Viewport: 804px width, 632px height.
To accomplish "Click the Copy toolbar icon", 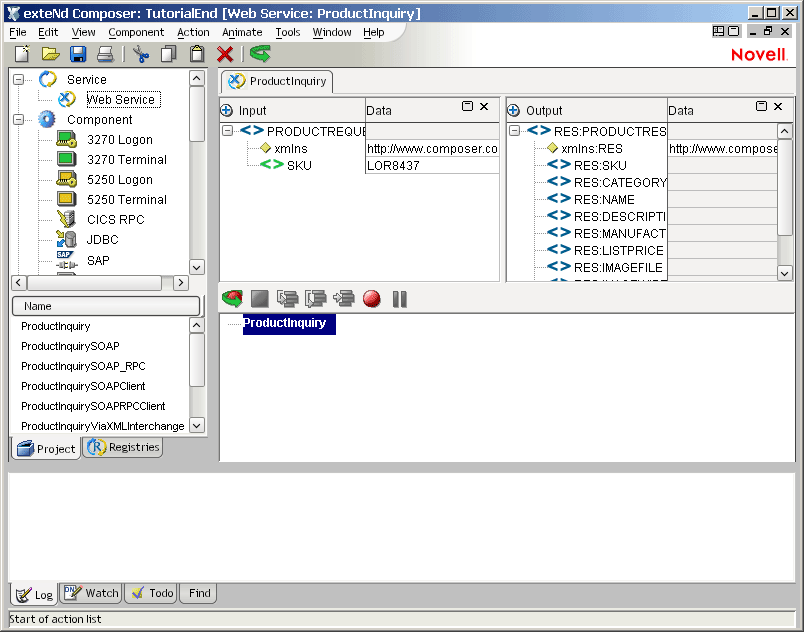I will [169, 54].
